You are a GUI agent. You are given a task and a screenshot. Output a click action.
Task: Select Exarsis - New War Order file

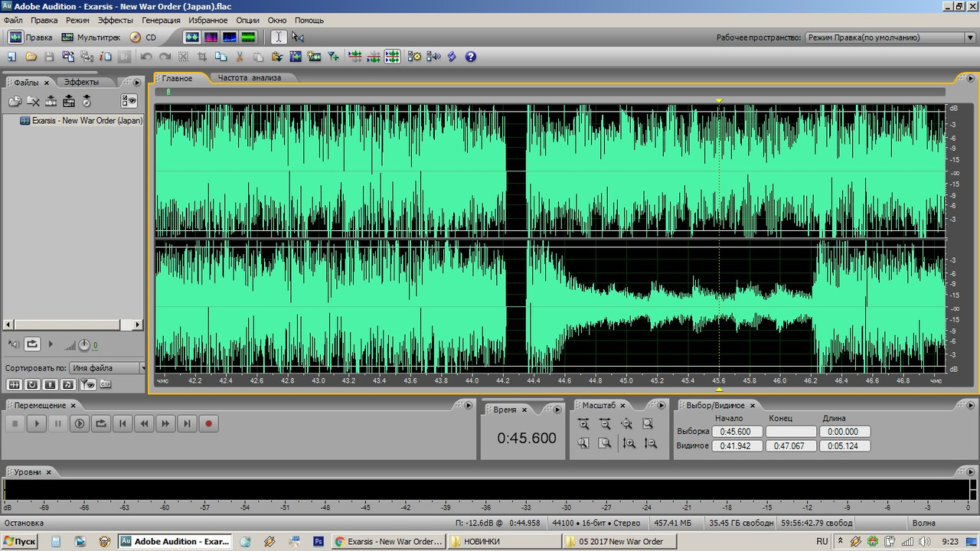[x=81, y=120]
